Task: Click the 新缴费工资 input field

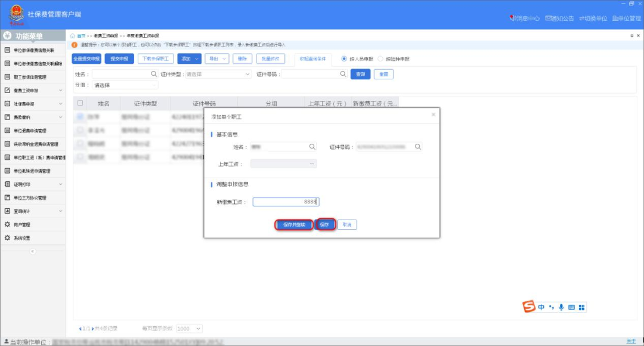Action: pyautogui.click(x=286, y=202)
